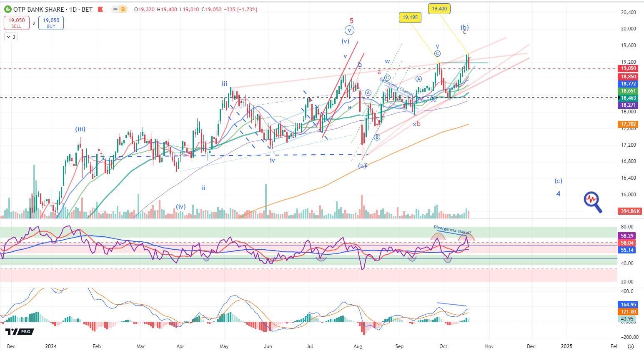The image size is (644, 351).
Task: Click the 16,000 price axis level
Action: pos(628,195)
